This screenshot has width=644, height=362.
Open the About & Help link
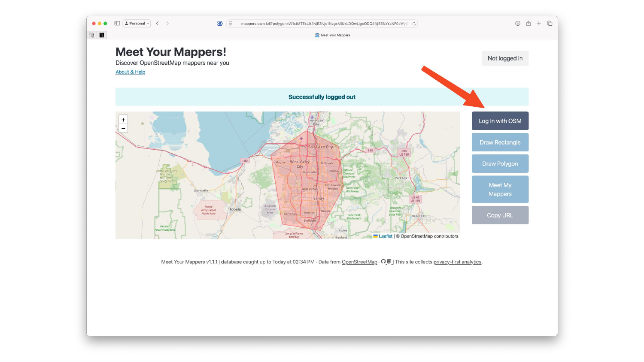coord(131,72)
